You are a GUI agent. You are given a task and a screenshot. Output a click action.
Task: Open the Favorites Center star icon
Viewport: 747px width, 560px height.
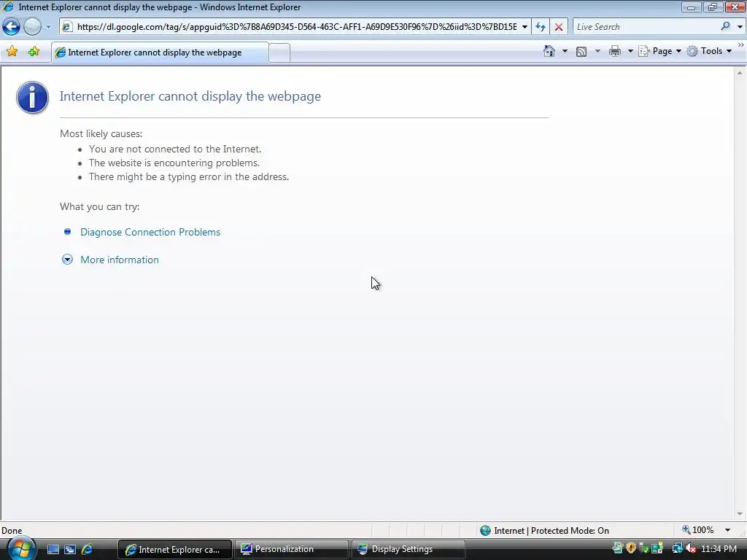[x=12, y=52]
